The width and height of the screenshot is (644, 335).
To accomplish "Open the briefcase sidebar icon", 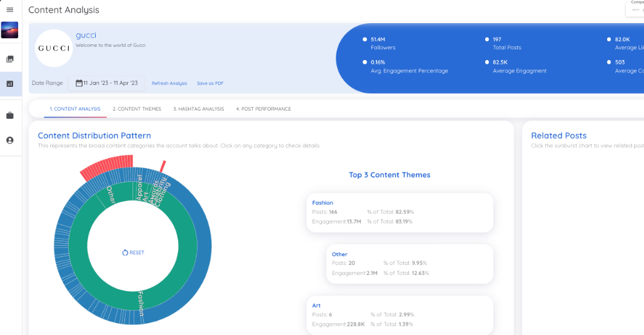I will [10, 116].
